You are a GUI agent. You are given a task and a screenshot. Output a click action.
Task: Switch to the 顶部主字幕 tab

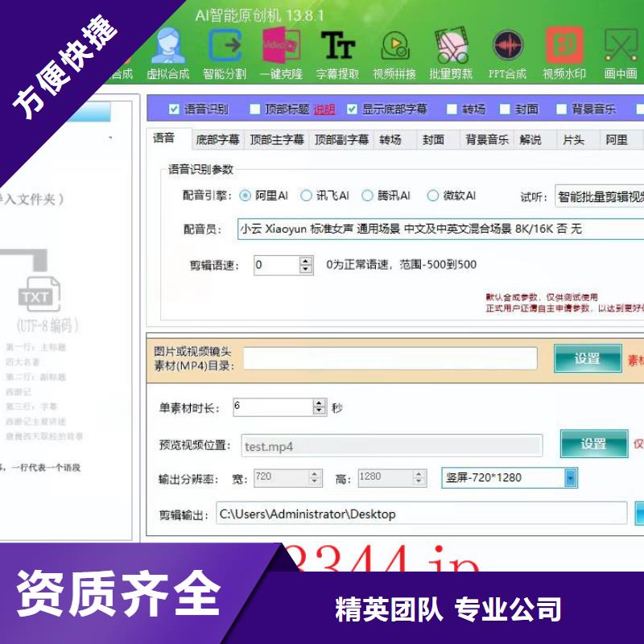[277, 139]
